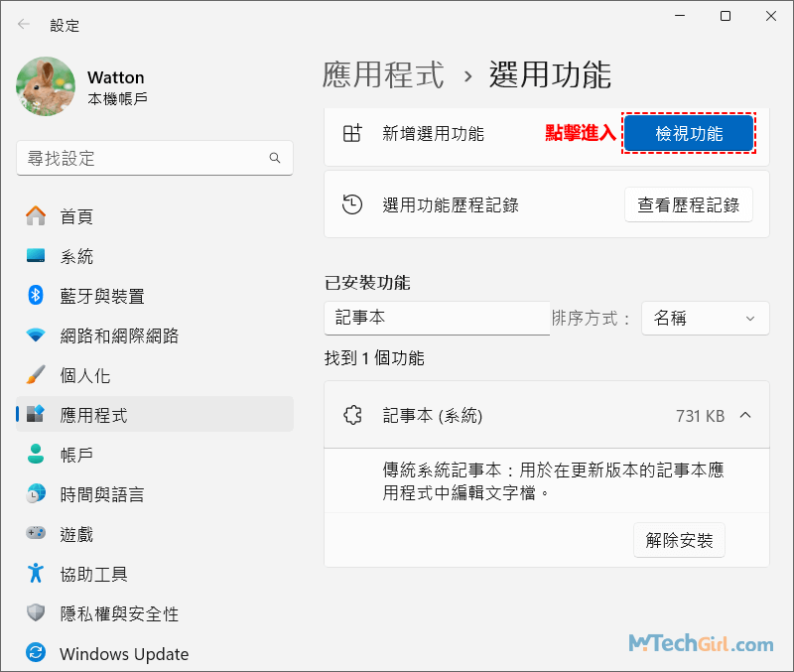The height and width of the screenshot is (672, 794).
Task: Open the sort-by 名稱 dropdown
Action: (x=705, y=319)
